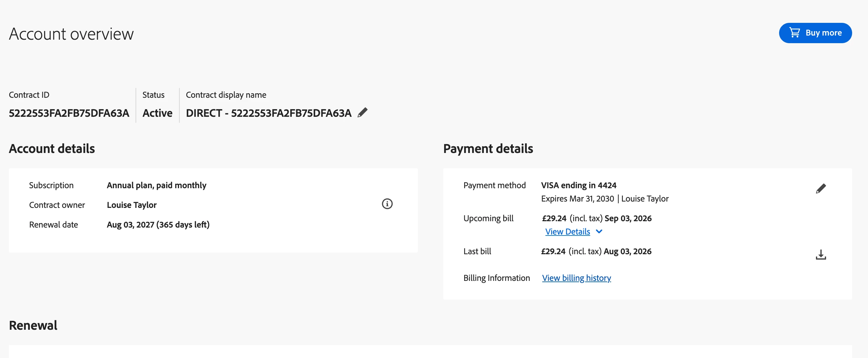This screenshot has height=358, width=868.
Task: Click the Annual plan, paid monthly subscription text
Action: (x=156, y=186)
